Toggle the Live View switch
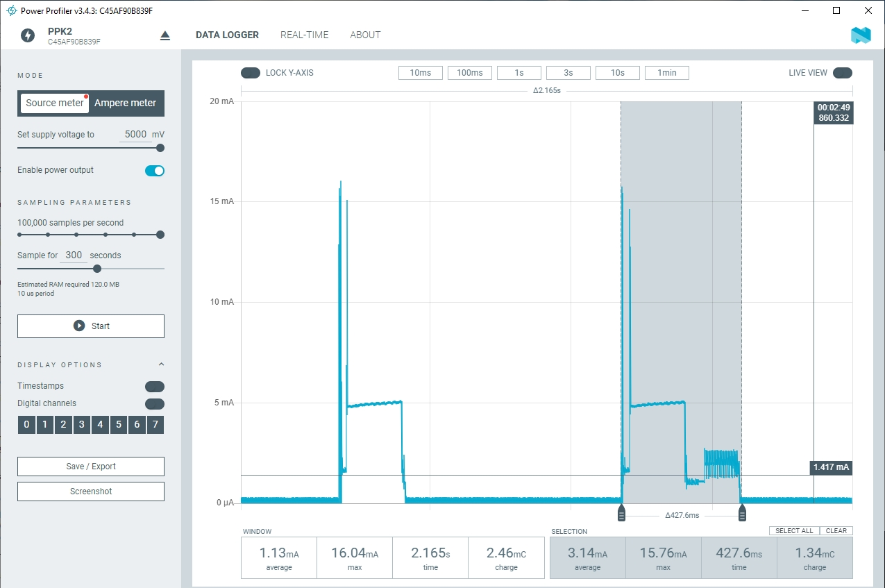Viewport: 885px width, 588px height. click(843, 73)
